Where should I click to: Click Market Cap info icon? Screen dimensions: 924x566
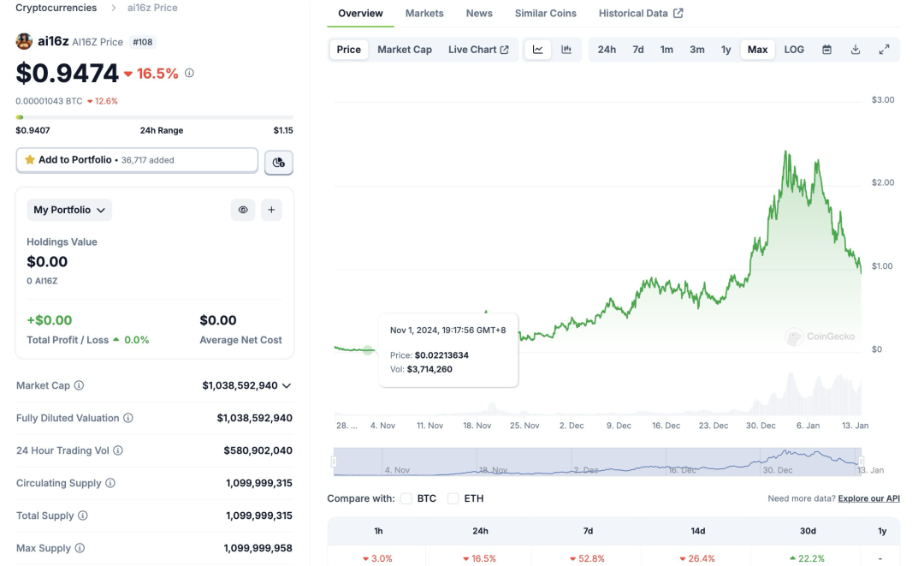click(x=79, y=385)
